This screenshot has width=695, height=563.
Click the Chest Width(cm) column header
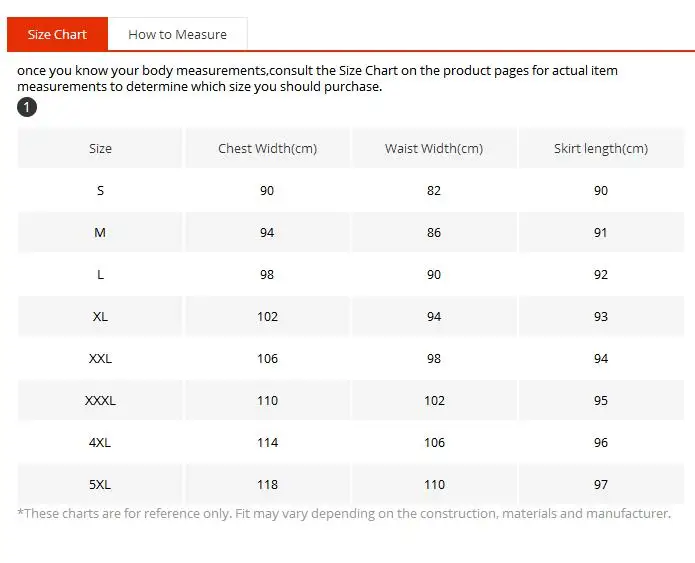pyautogui.click(x=267, y=148)
